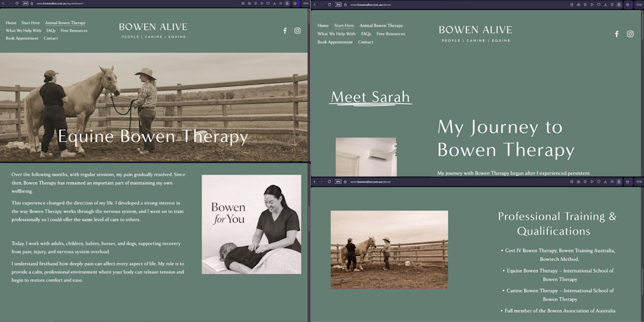This screenshot has height=322, width=644.
Task: Toggle VPN badge in Professional Training window
Action: point(338,181)
